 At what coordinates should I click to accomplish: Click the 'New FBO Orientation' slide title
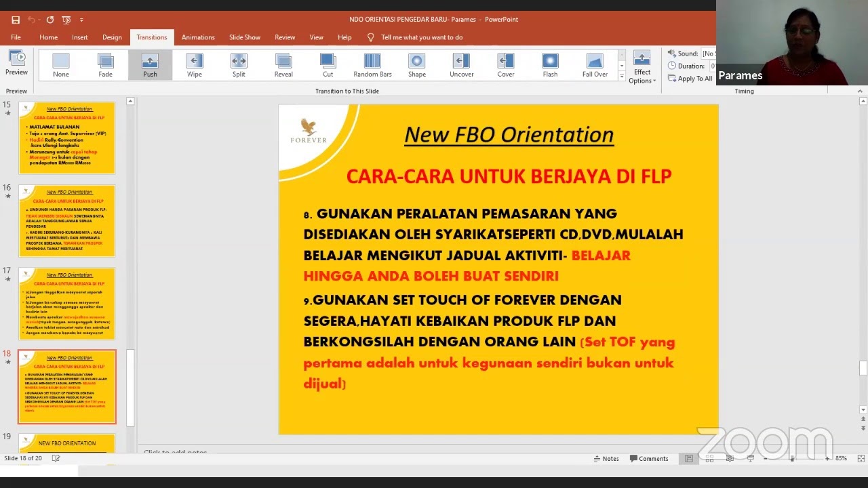[x=509, y=134]
